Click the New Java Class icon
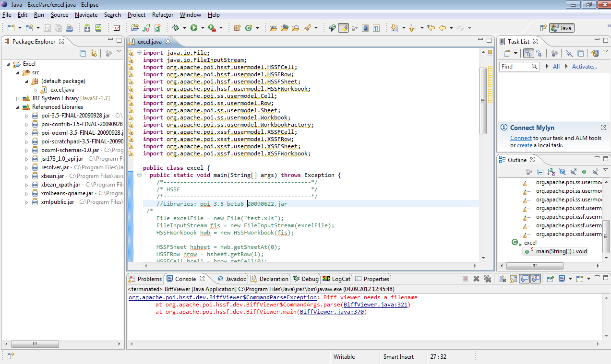611x364 pixels. (x=249, y=28)
